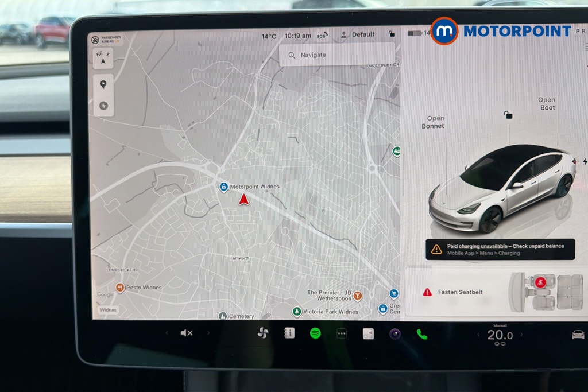The height and width of the screenshot is (392, 588).
Task: Toggle the current location tracking pin
Action: (x=103, y=84)
